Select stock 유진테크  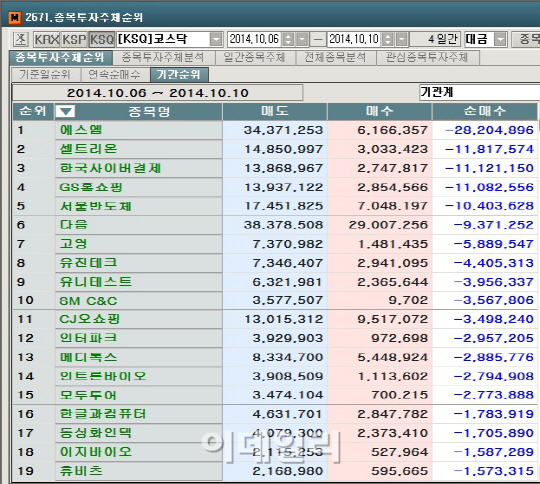[x=89, y=263]
